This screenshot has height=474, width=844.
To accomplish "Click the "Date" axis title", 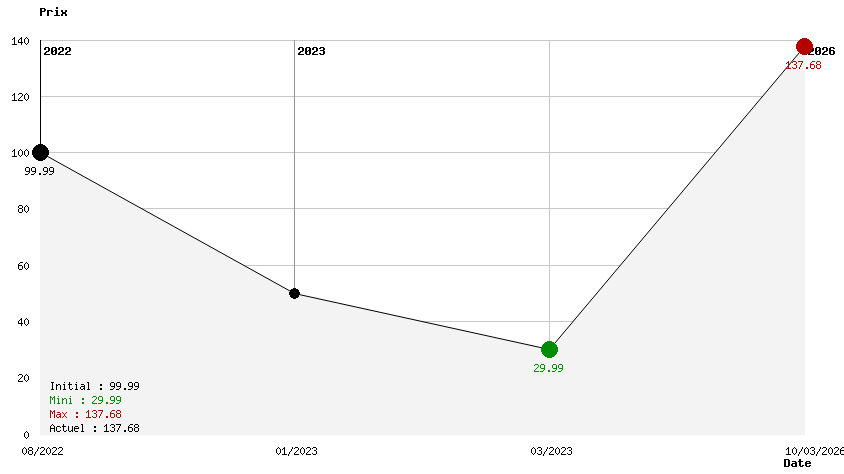I will coord(797,463).
